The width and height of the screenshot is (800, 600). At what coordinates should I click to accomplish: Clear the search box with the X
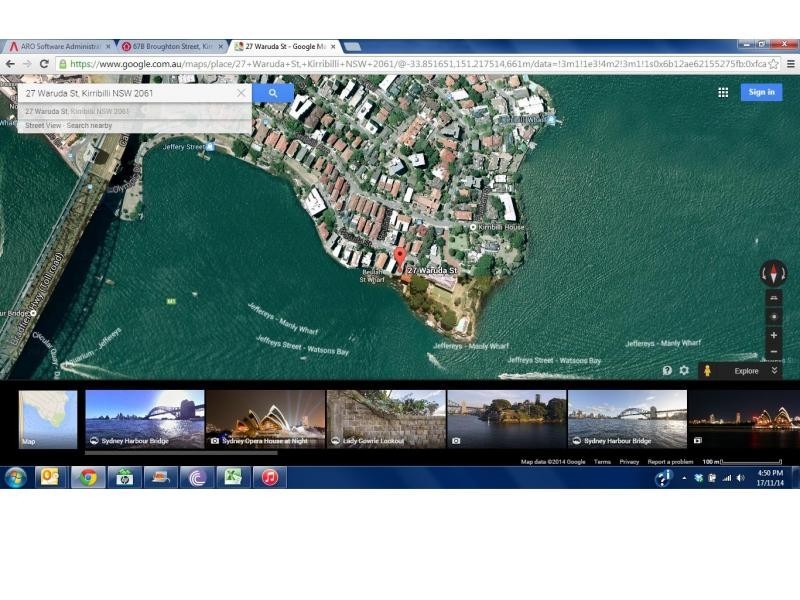point(241,93)
